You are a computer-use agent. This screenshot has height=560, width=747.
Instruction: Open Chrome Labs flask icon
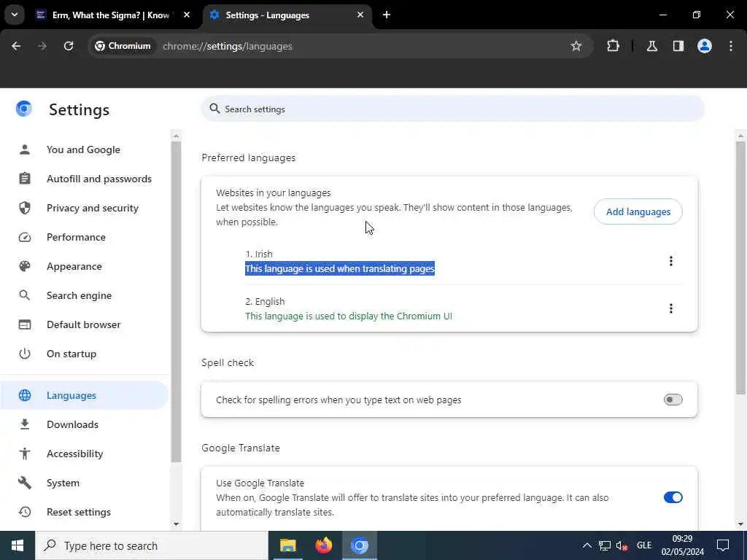(652, 46)
